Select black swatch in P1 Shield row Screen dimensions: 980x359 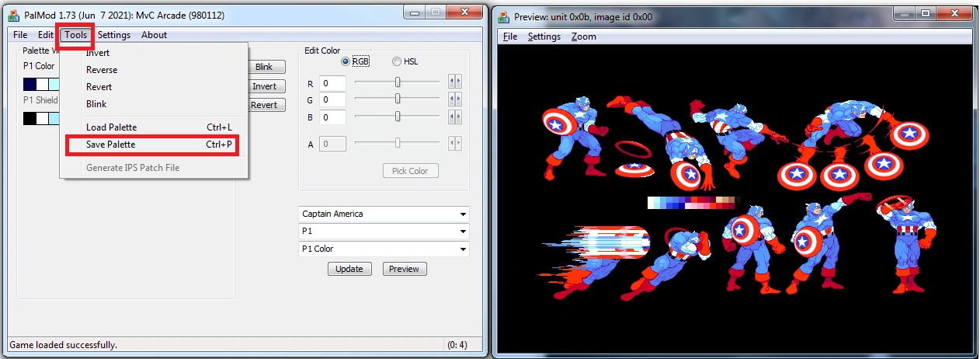click(x=30, y=118)
